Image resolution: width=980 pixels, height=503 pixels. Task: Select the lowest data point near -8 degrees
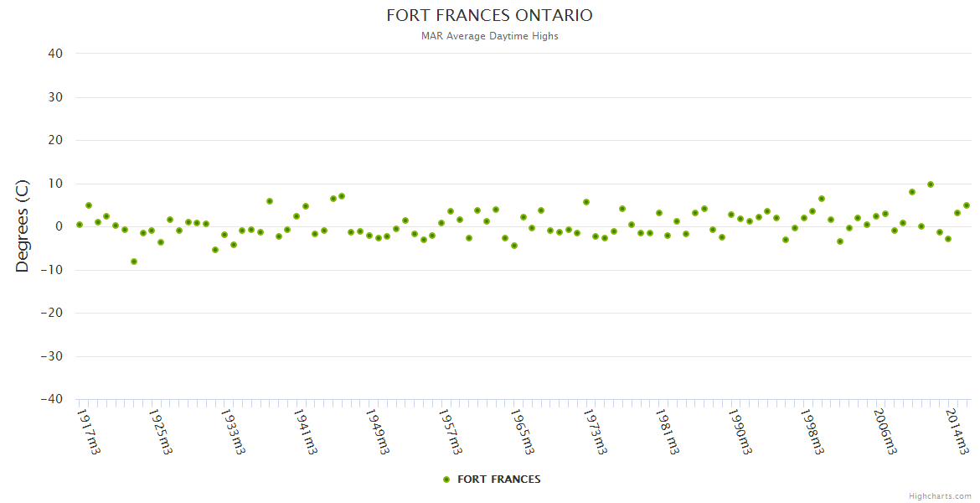coord(134,262)
